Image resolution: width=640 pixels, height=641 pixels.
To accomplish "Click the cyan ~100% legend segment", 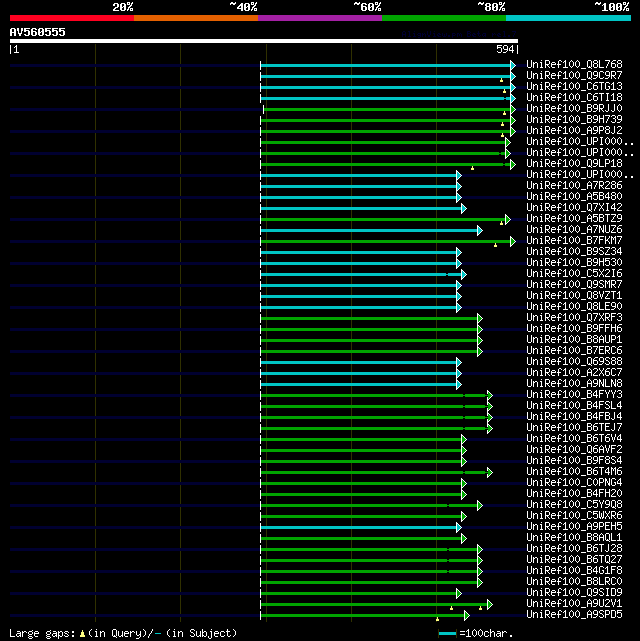I will point(568,18).
